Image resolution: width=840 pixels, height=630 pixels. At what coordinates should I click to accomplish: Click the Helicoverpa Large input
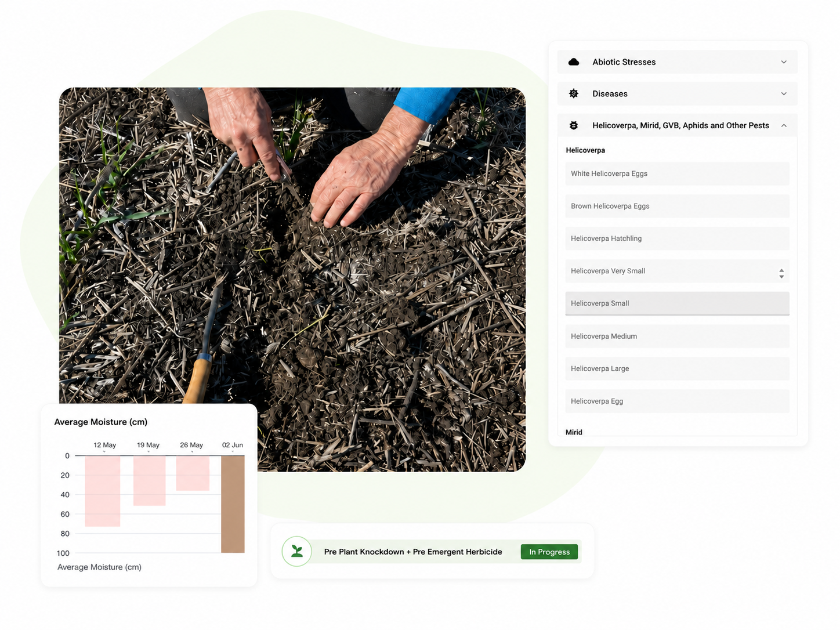click(x=677, y=368)
